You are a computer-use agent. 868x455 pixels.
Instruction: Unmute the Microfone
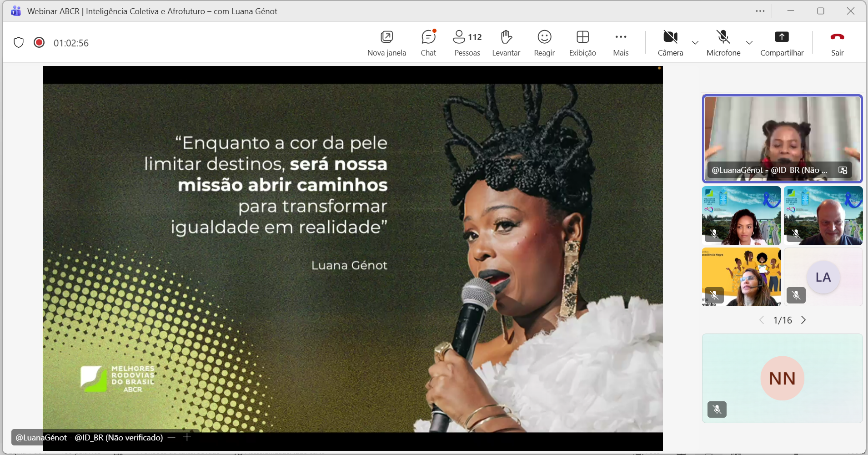(723, 43)
